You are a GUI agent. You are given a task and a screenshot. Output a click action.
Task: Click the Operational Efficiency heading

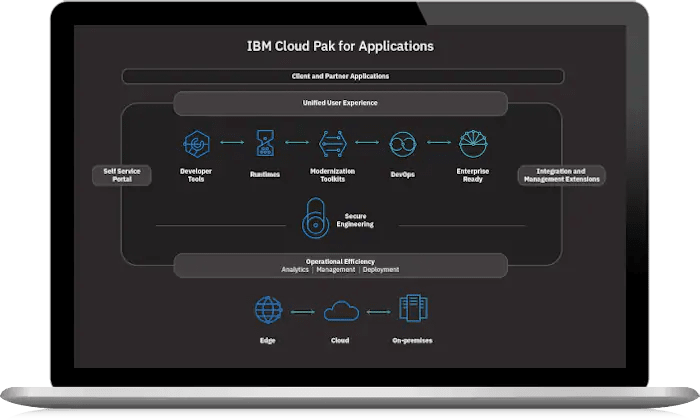340,262
